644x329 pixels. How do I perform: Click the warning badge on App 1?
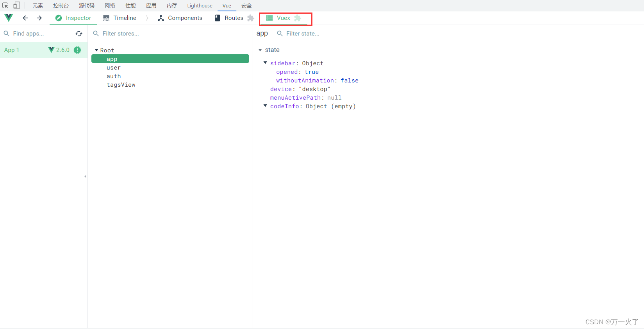[x=77, y=50]
